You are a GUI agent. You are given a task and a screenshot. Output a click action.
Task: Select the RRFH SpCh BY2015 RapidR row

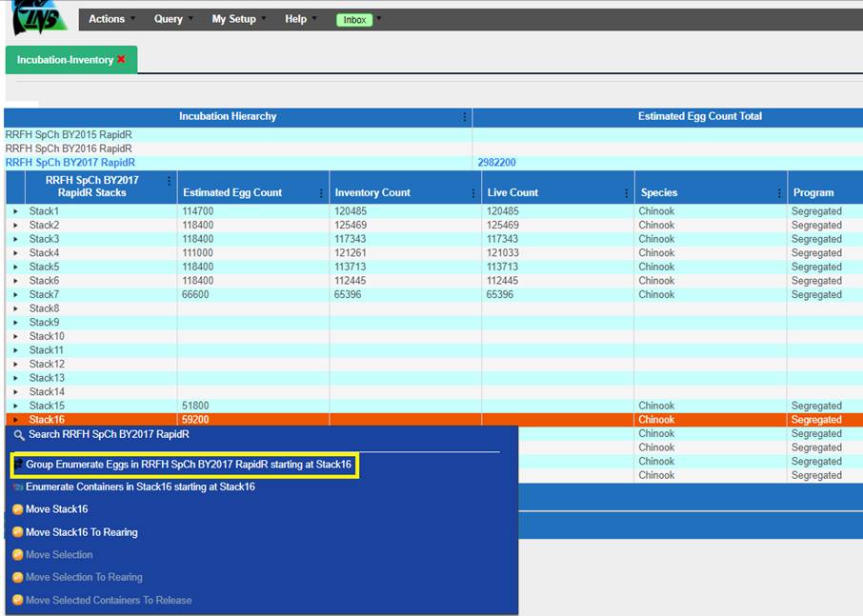coord(69,134)
